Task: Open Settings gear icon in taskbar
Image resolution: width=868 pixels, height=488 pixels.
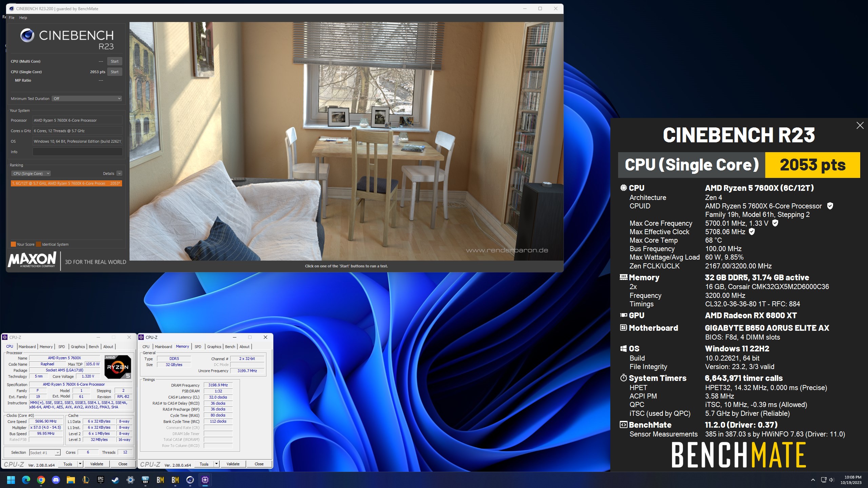Action: coord(130,480)
